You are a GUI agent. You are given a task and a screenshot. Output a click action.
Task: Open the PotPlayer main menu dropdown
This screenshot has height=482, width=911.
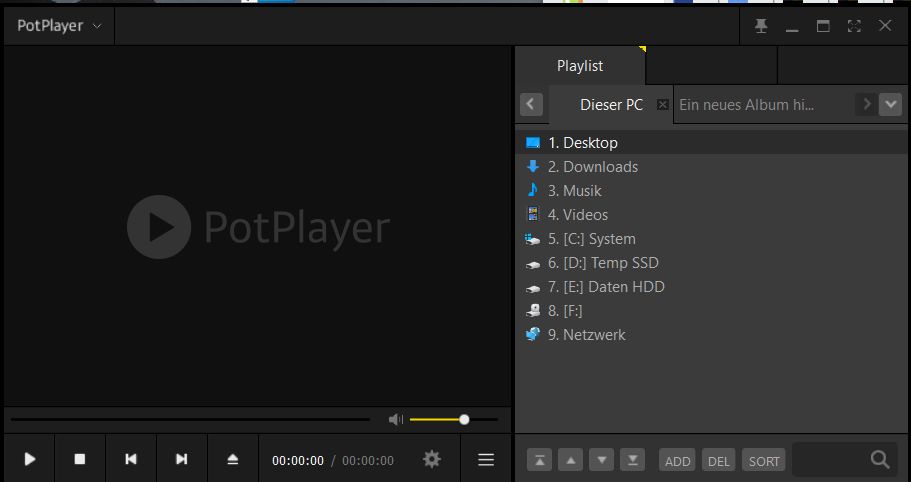(59, 26)
